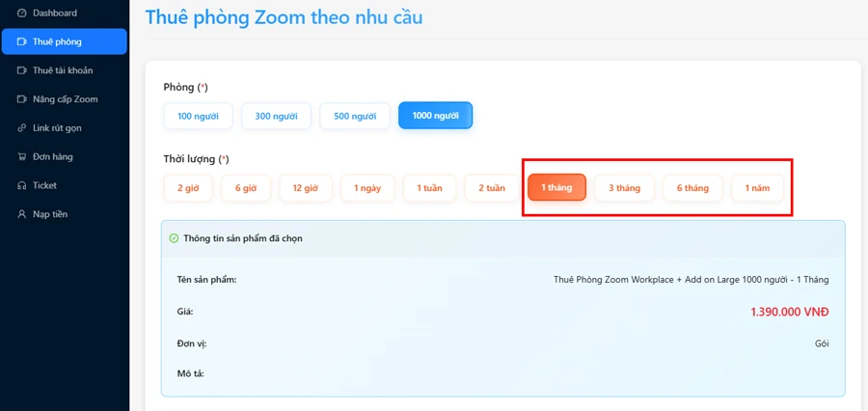Select the 300 người room option
This screenshot has height=411, width=868.
pyautogui.click(x=276, y=117)
